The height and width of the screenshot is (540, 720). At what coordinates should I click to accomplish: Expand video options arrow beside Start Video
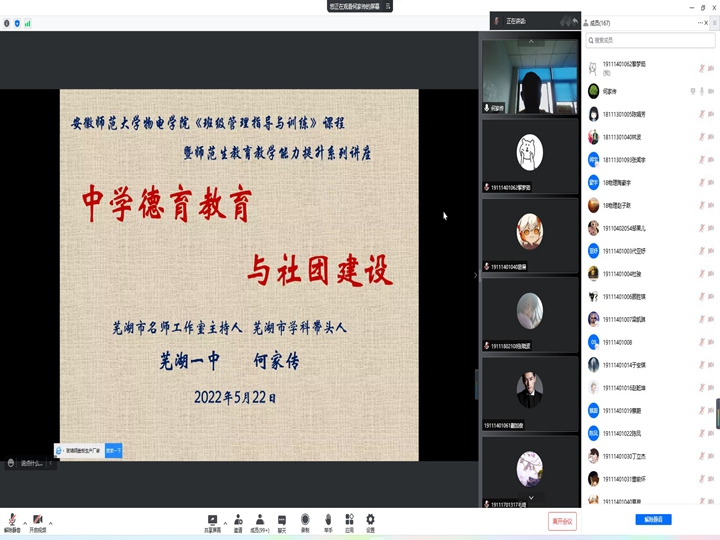tap(50, 522)
